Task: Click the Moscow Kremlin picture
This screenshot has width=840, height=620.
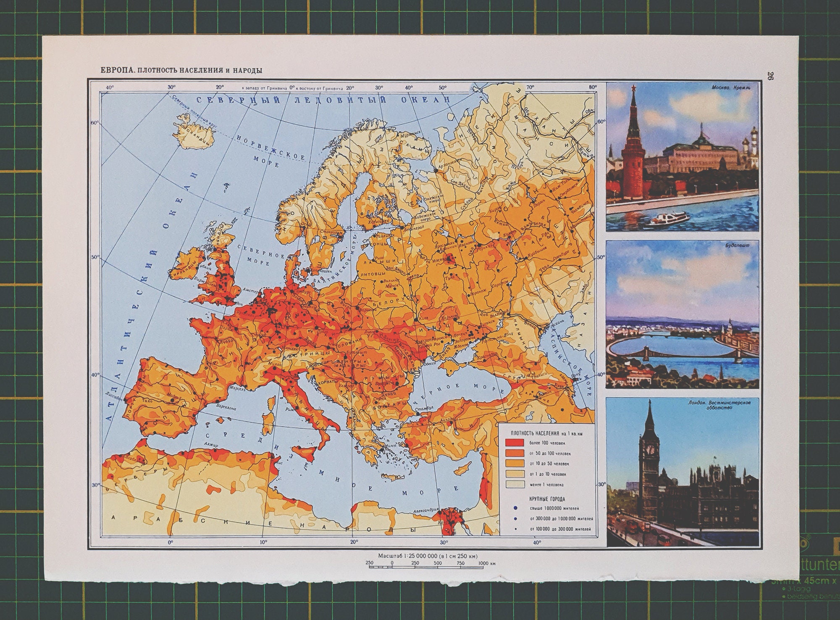Action: pyautogui.click(x=682, y=156)
